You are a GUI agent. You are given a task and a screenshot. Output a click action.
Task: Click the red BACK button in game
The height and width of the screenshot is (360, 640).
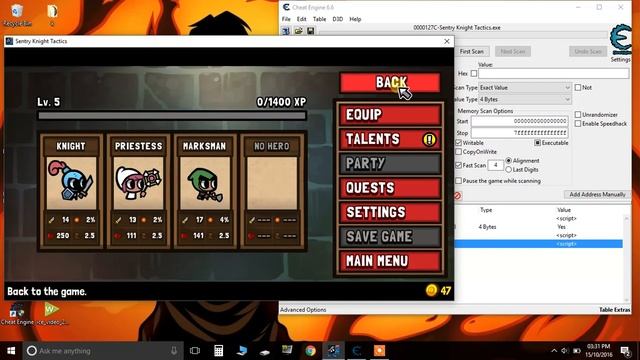click(390, 82)
